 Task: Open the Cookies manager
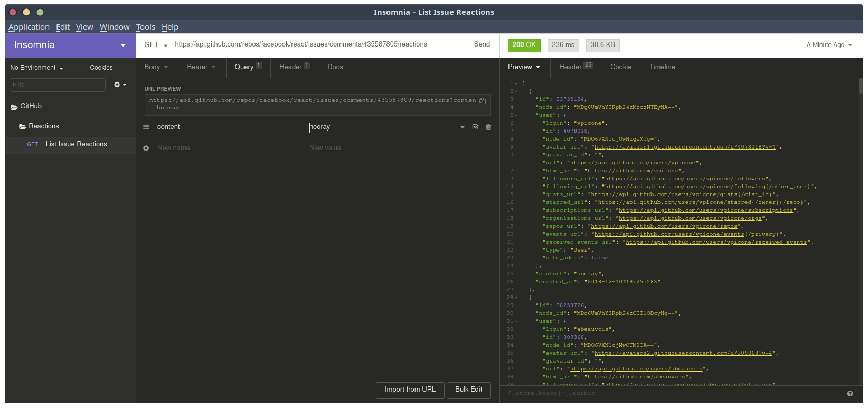pos(101,68)
